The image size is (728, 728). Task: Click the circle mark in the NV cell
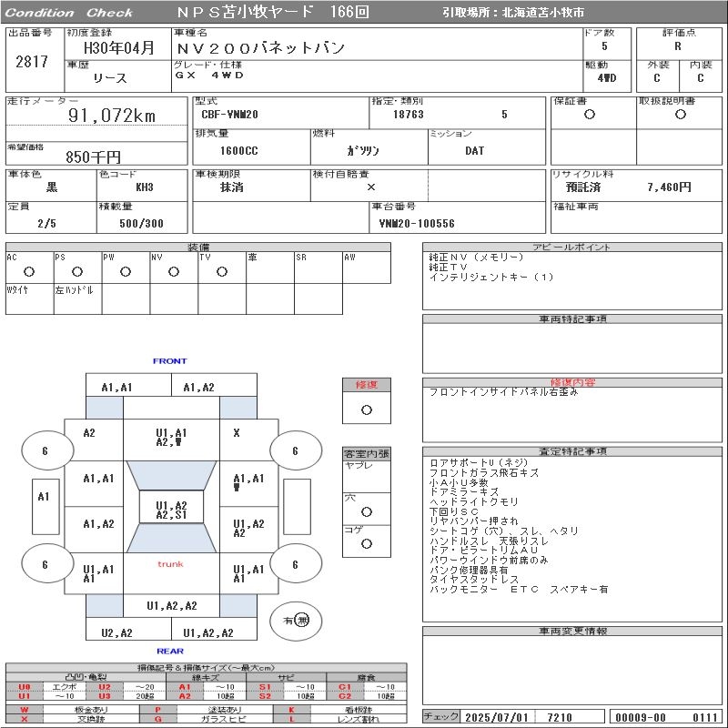(x=174, y=271)
